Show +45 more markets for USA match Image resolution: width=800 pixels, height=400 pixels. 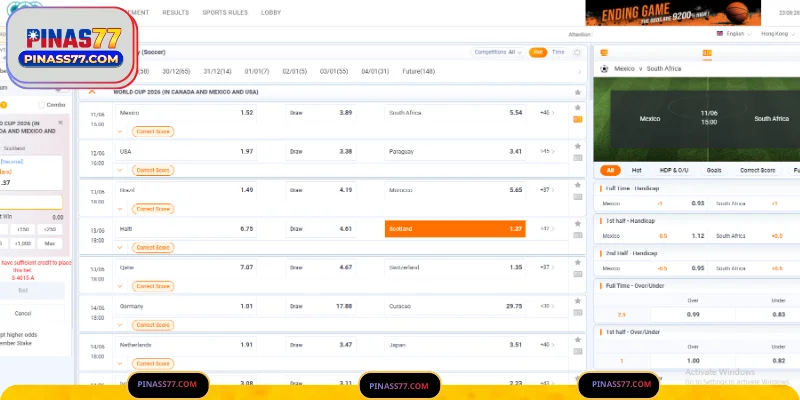[547, 152]
